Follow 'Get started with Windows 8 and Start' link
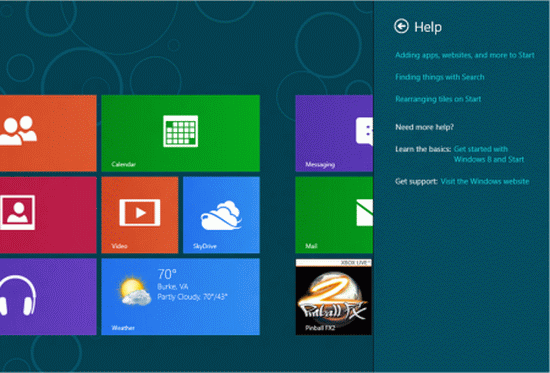This screenshot has width=550, height=373. tap(489, 154)
